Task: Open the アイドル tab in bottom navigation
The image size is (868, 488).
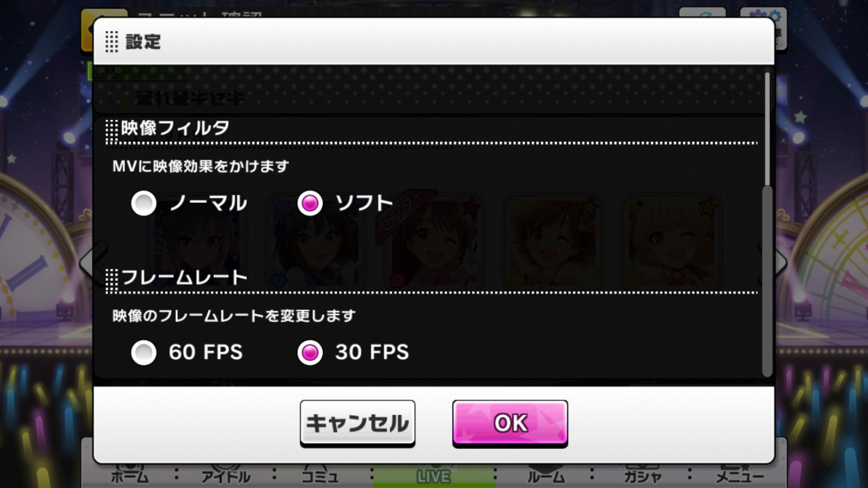Action: click(226, 476)
